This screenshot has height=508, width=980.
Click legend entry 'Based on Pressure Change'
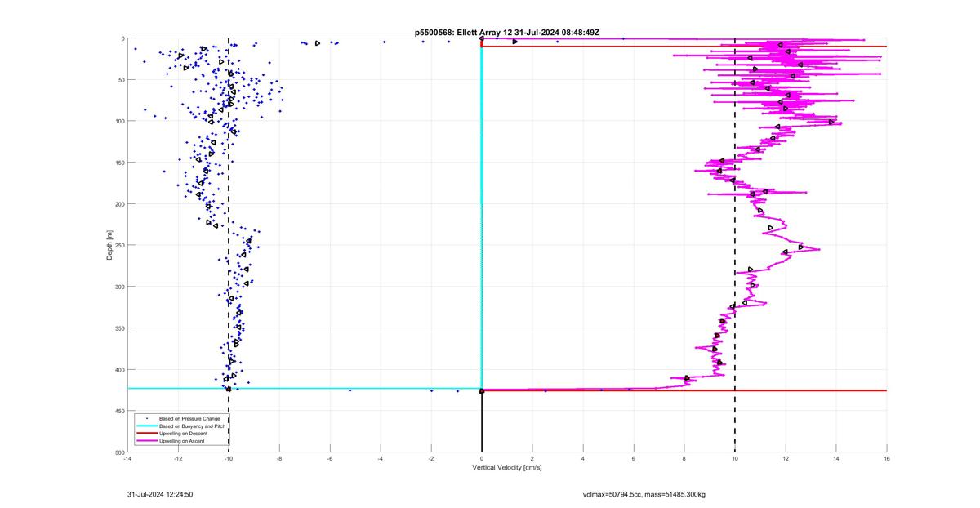click(189, 419)
